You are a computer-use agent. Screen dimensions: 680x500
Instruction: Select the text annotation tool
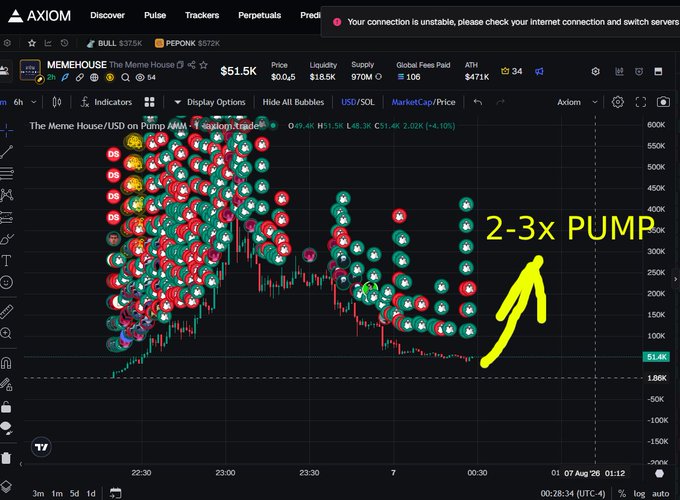(x=7, y=260)
